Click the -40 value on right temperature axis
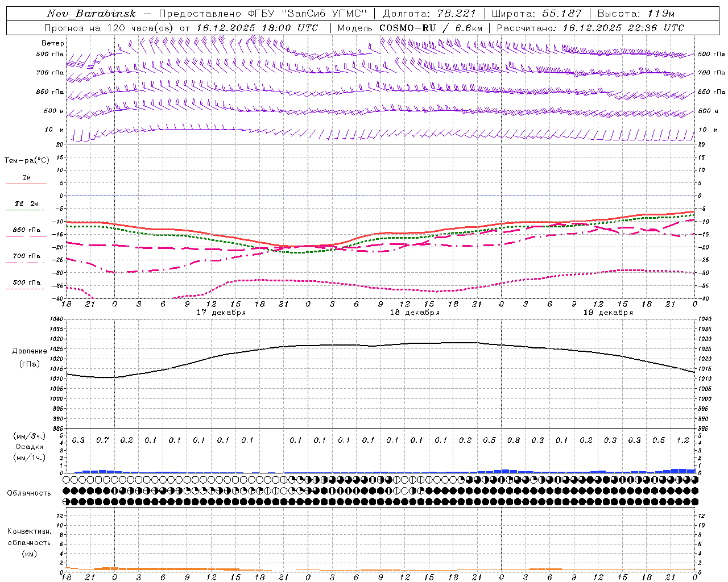The height and width of the screenshot is (582, 728). tap(702, 298)
